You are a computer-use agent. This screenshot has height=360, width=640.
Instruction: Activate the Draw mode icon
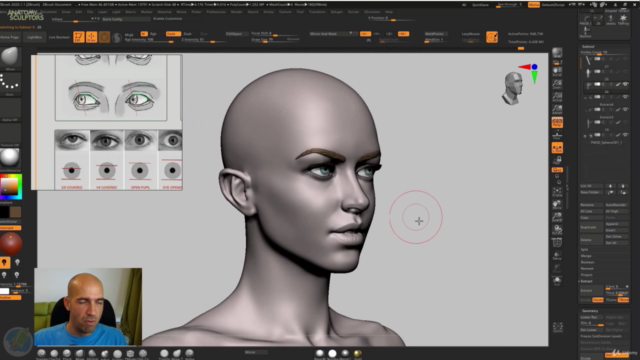91,37
